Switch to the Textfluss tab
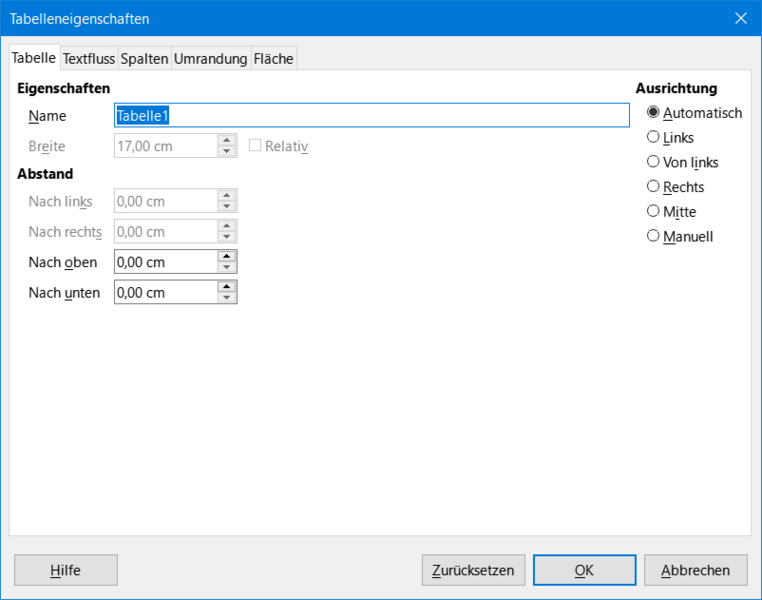 89,59
